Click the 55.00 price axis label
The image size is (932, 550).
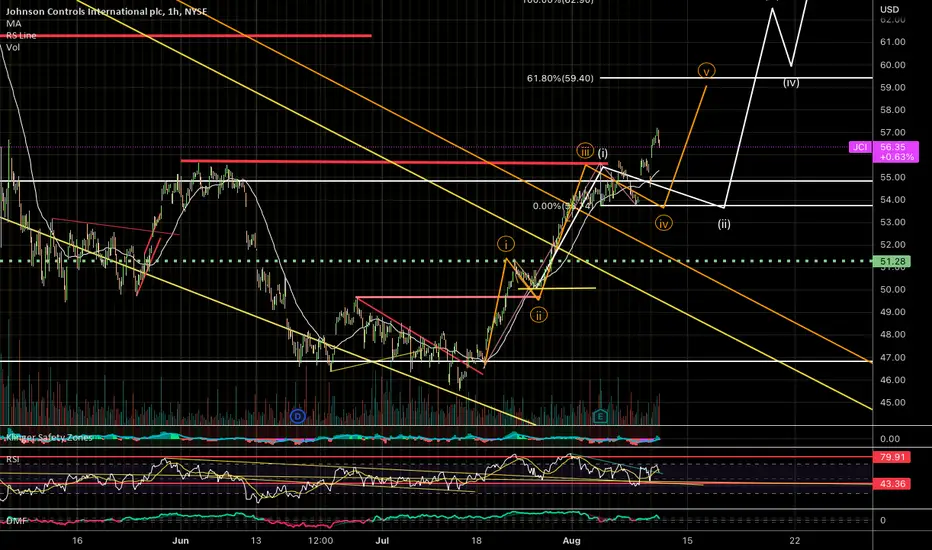(892, 177)
